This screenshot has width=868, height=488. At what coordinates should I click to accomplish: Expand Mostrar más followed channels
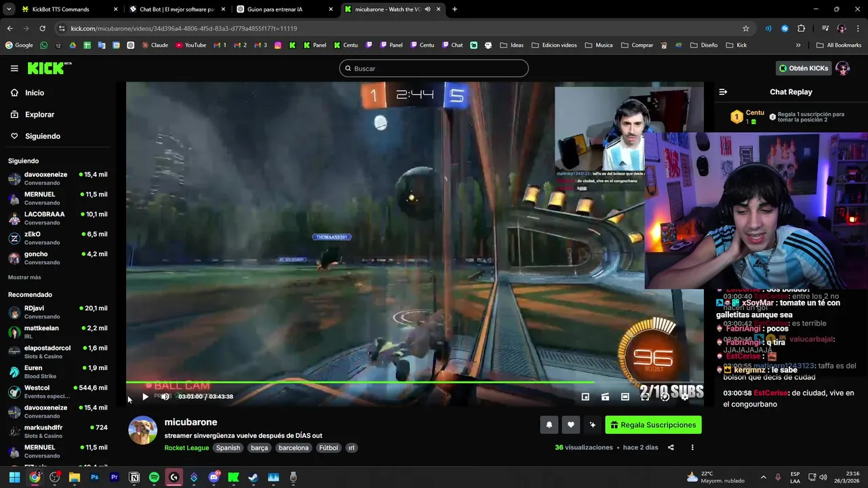pos(24,277)
